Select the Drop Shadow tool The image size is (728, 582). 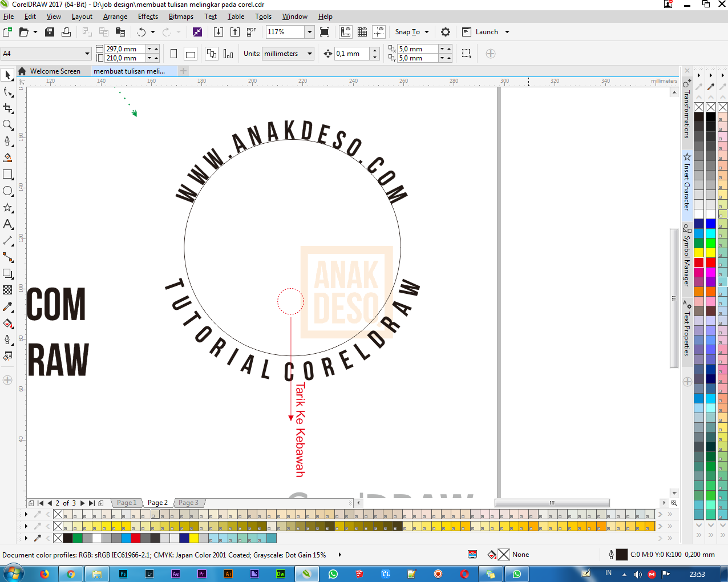[x=7, y=273]
